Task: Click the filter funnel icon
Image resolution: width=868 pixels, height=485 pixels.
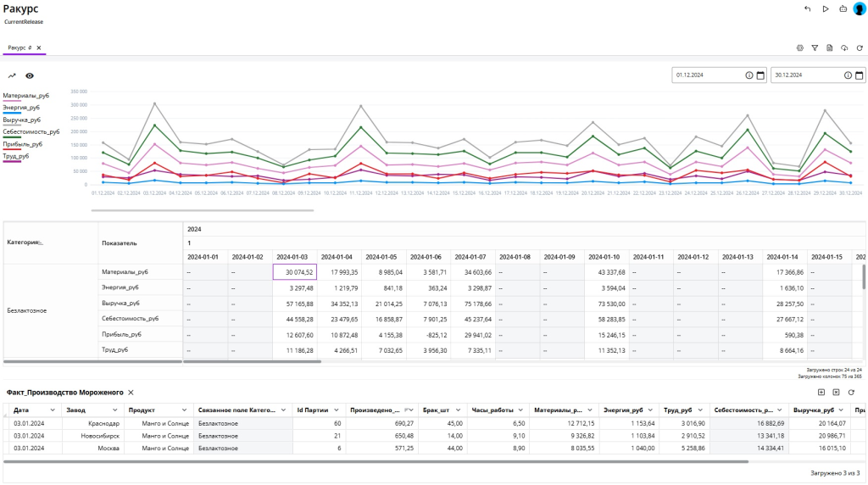Action: click(x=815, y=47)
